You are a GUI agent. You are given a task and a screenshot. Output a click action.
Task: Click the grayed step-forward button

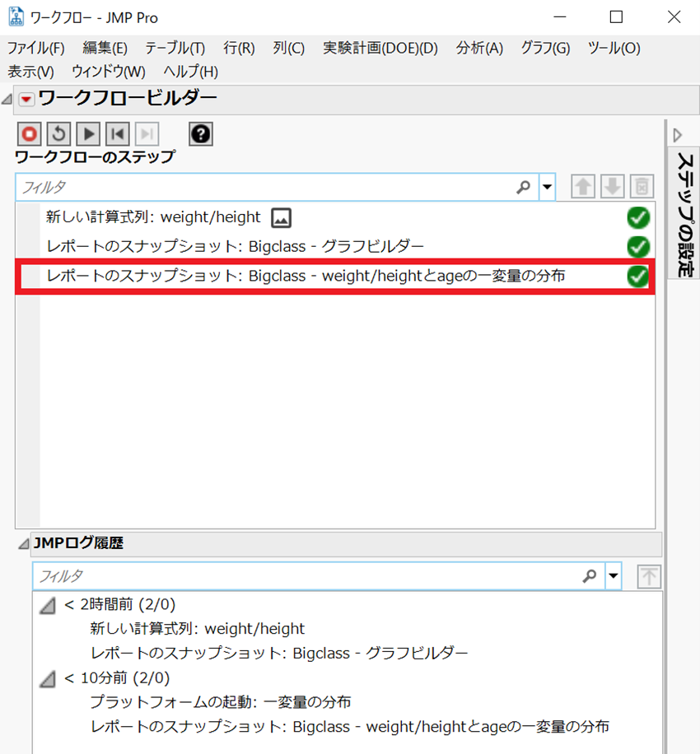[147, 133]
